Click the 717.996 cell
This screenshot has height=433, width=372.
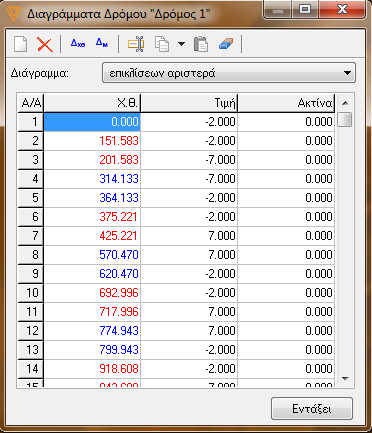pyautogui.click(x=92, y=312)
